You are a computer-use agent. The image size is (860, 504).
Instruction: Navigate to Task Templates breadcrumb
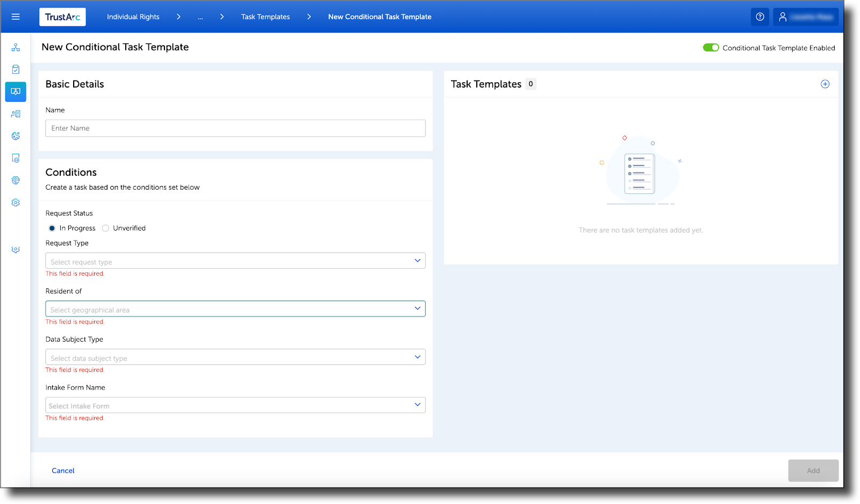pos(265,17)
